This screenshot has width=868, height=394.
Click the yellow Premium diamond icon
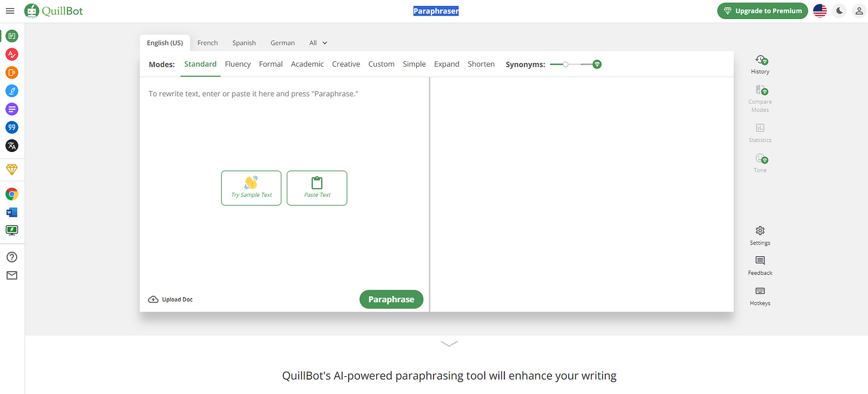[x=12, y=170]
